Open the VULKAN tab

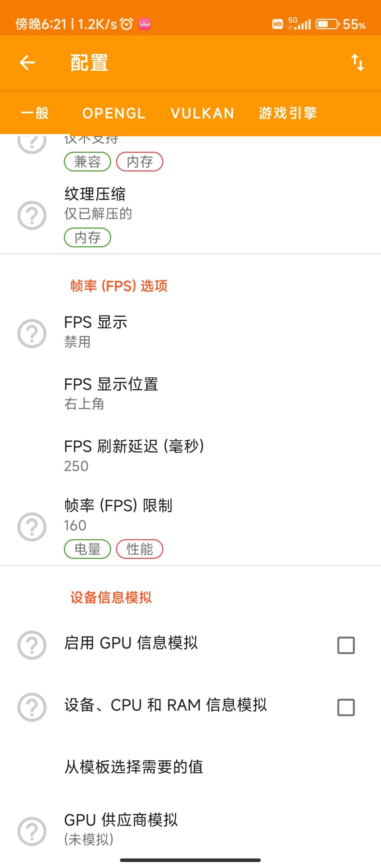(x=202, y=113)
